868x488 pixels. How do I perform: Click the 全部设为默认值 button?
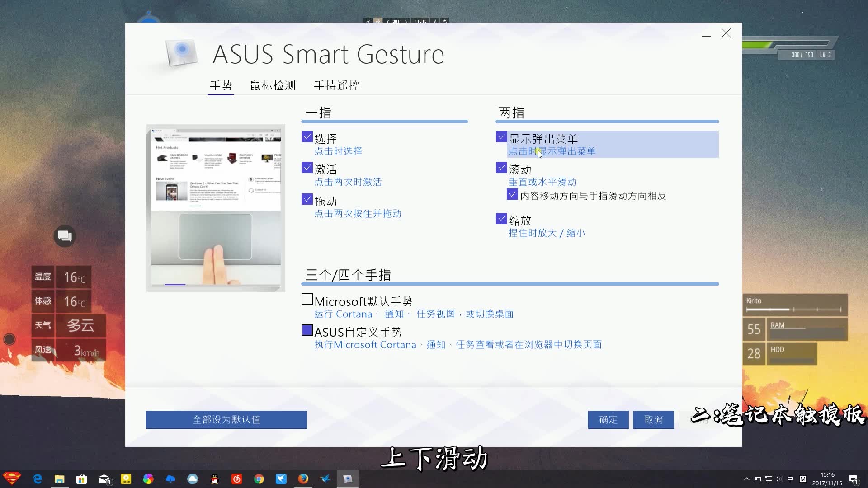pos(226,420)
